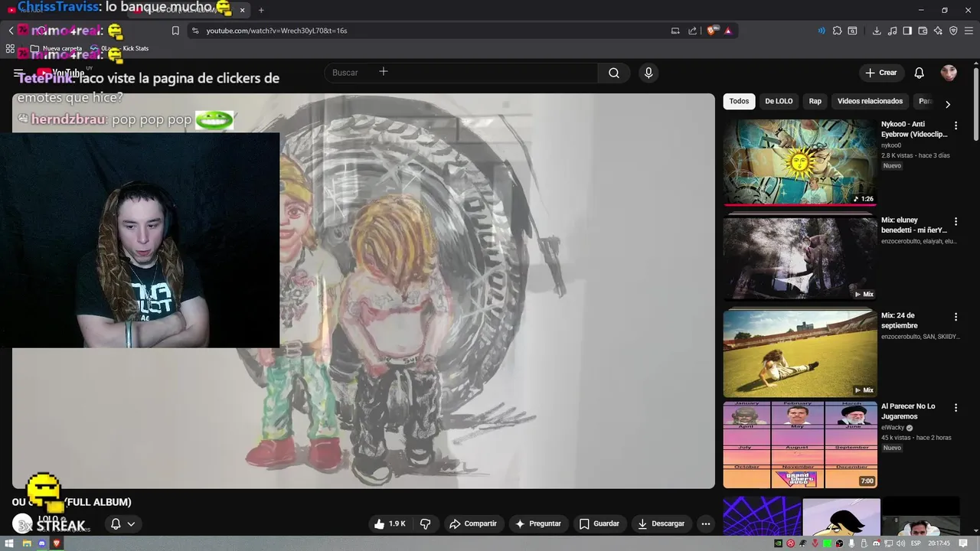Select the Rap filter chip
The height and width of the screenshot is (551, 980).
click(815, 101)
